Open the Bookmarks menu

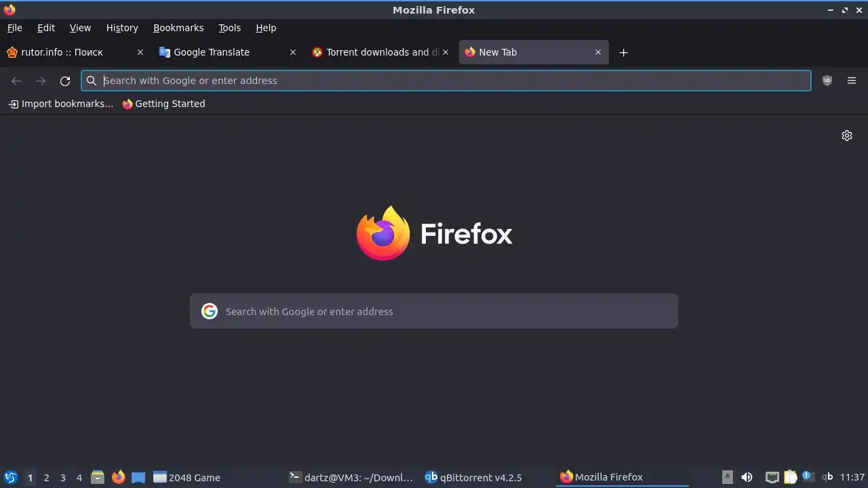click(x=178, y=28)
